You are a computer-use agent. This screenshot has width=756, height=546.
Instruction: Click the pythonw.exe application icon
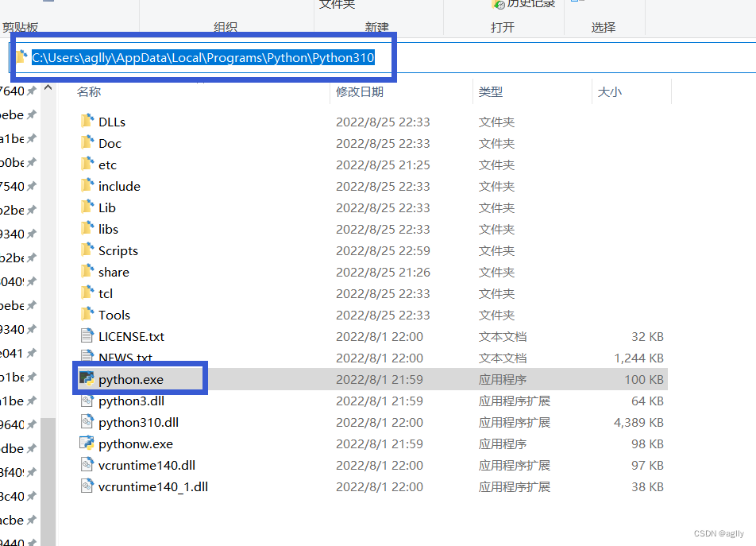click(x=87, y=443)
